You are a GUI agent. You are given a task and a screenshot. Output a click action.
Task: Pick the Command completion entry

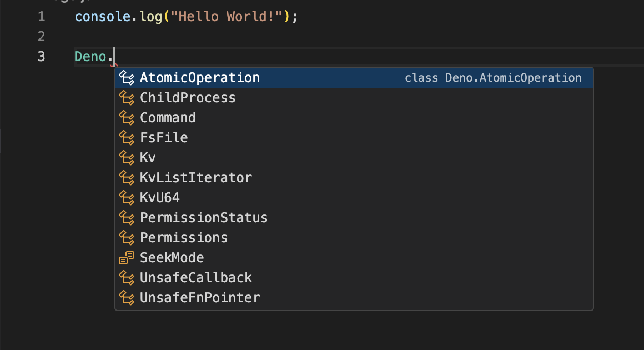168,118
